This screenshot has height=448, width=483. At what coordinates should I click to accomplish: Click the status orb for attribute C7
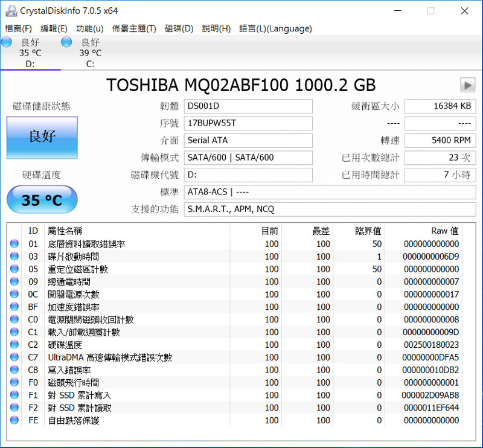coord(14,357)
